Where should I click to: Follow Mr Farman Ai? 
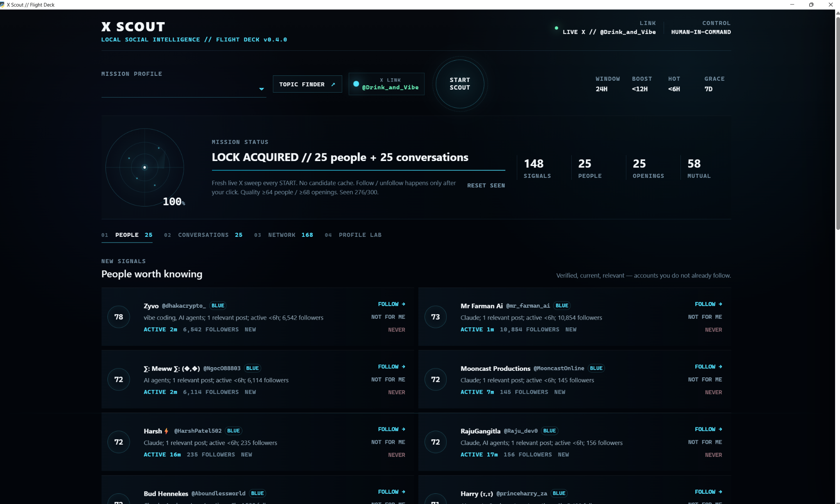click(x=708, y=304)
